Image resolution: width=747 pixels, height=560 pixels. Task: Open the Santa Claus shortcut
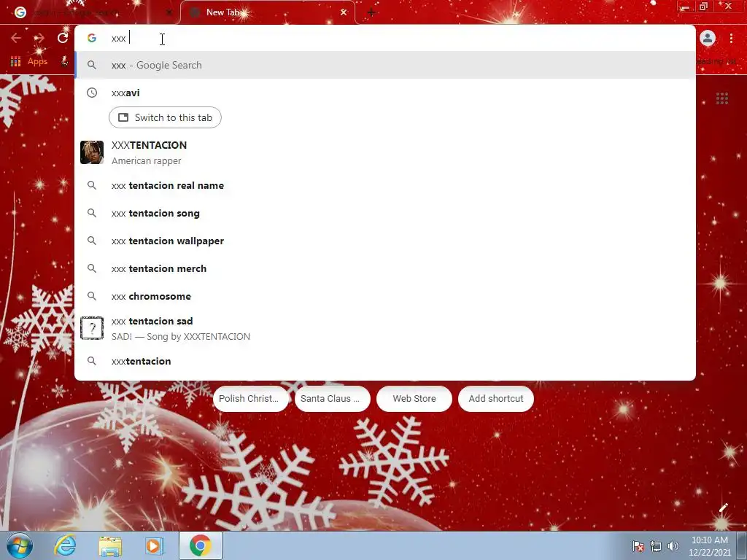[332, 399]
